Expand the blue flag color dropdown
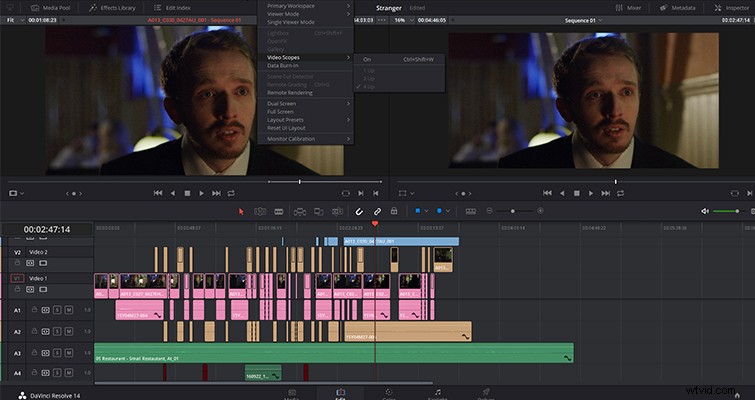Screen dimensions: 755x400 pyautogui.click(x=426, y=211)
